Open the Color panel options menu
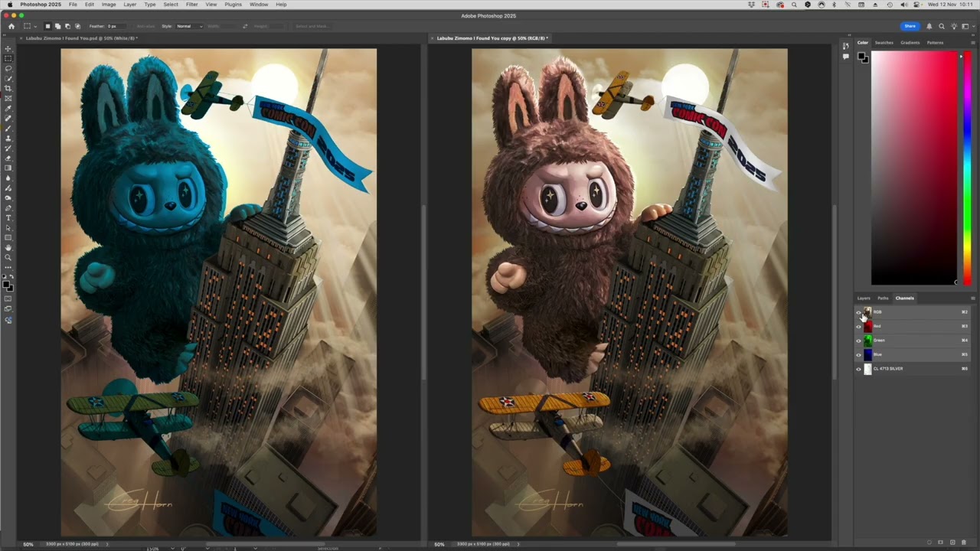This screenshot has width=980, height=551. coord(972,43)
